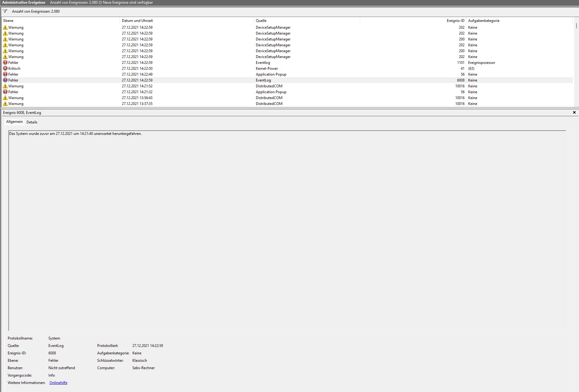Click error icon for Application Popup at 14:22:49
579x392 pixels.
5,74
